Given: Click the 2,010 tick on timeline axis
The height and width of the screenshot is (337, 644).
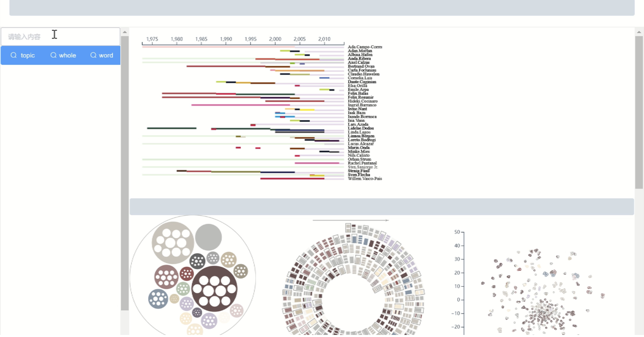Looking at the screenshot, I should tap(324, 39).
